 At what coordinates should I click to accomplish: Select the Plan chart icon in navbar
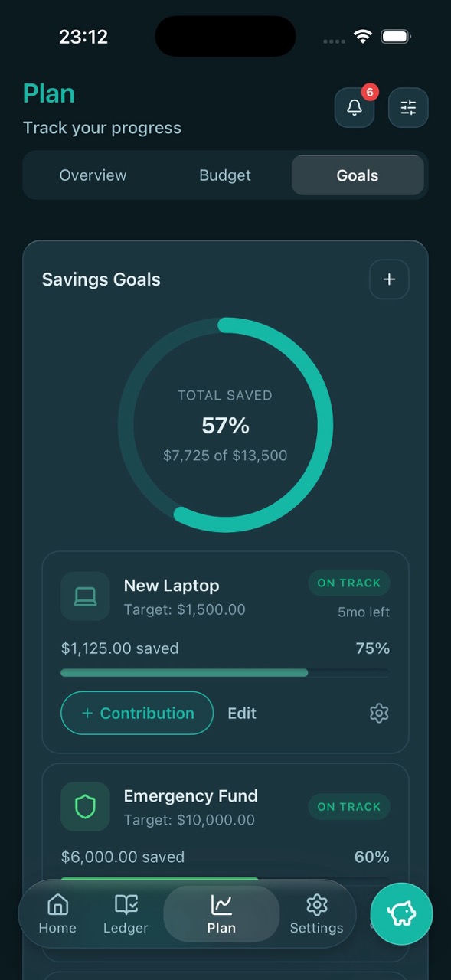221,913
